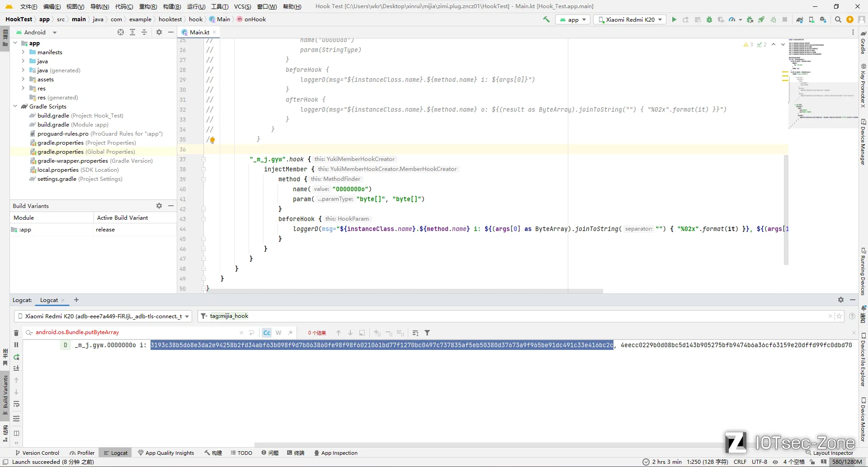Toggle Match Case 'Cc' search option
The image size is (868, 467).
(x=267, y=333)
